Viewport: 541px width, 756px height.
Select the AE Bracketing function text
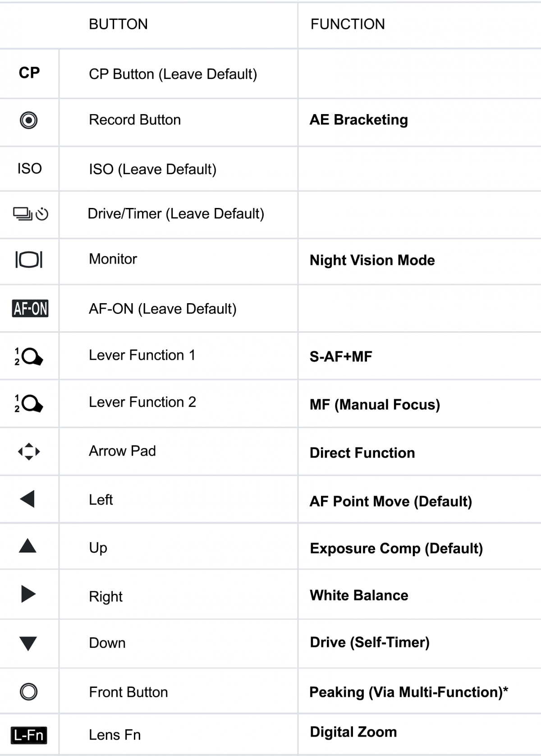coord(358,120)
